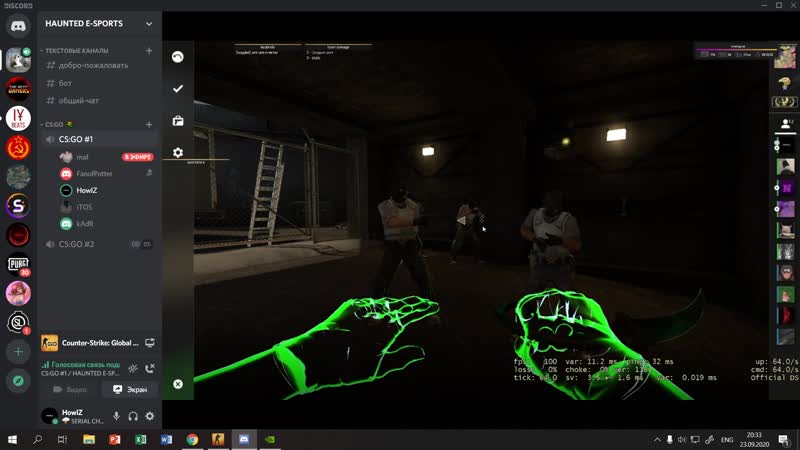The height and width of the screenshot is (450, 800).
Task: Watch the В ЭФИРЕ live stream badge
Action: click(137, 157)
